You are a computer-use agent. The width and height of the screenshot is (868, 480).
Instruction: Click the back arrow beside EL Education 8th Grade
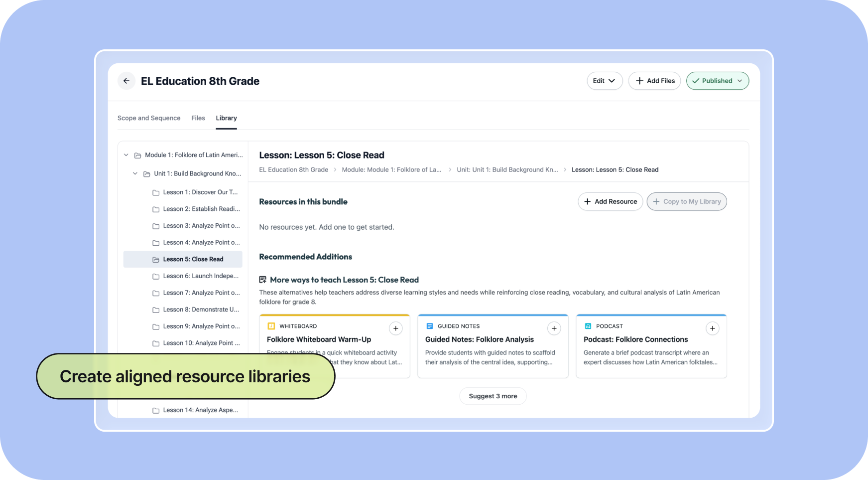[126, 81]
